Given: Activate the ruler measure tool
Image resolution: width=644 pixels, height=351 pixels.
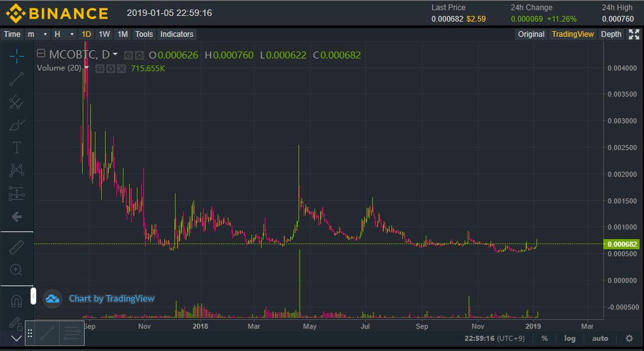Looking at the screenshot, I should [x=17, y=247].
